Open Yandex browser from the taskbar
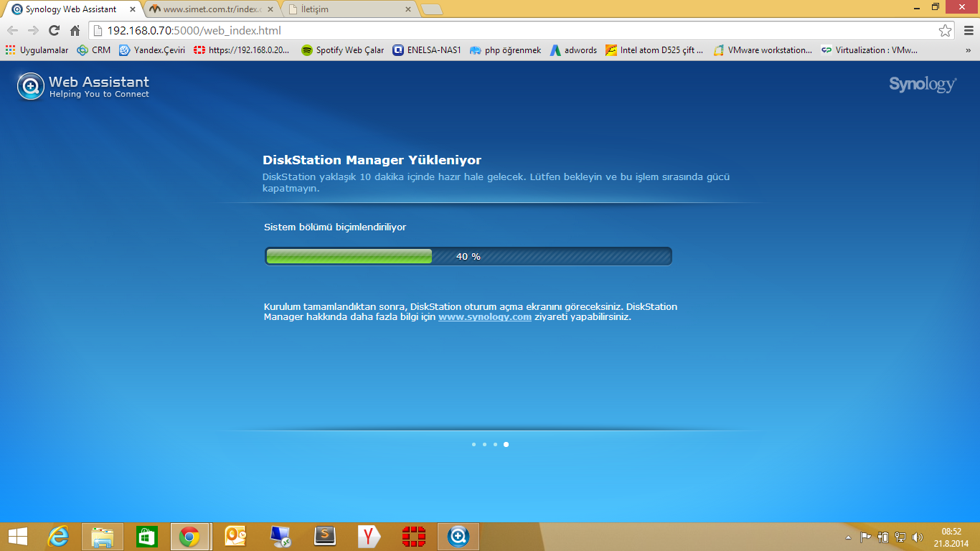 [x=369, y=537]
